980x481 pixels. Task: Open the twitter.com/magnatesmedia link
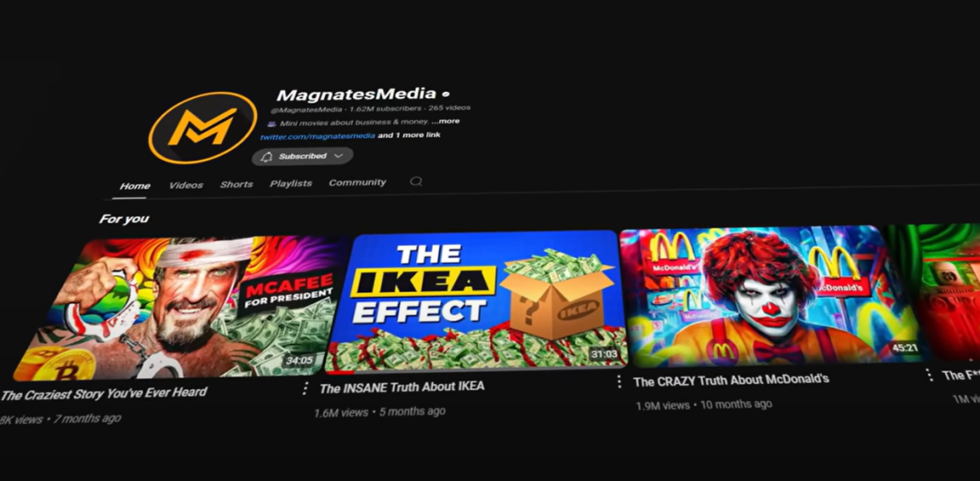[x=318, y=136]
